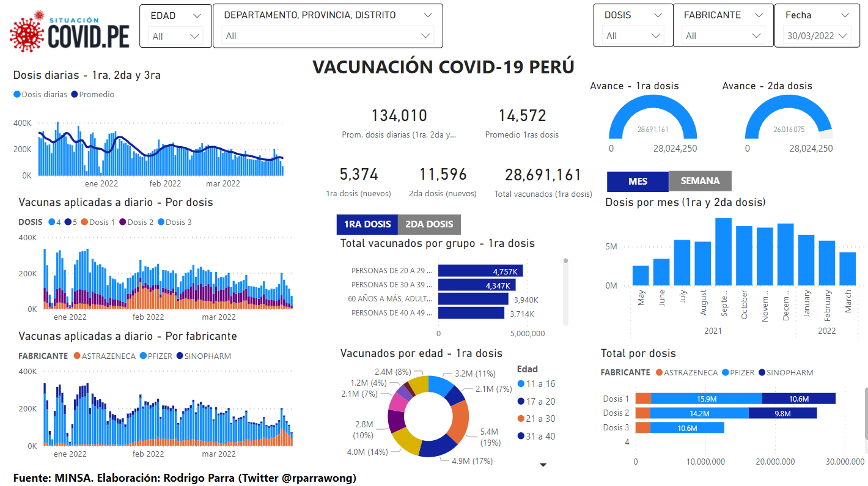
Task: Open the Fecha date dropdown 30/03/2022
Action: click(x=817, y=36)
